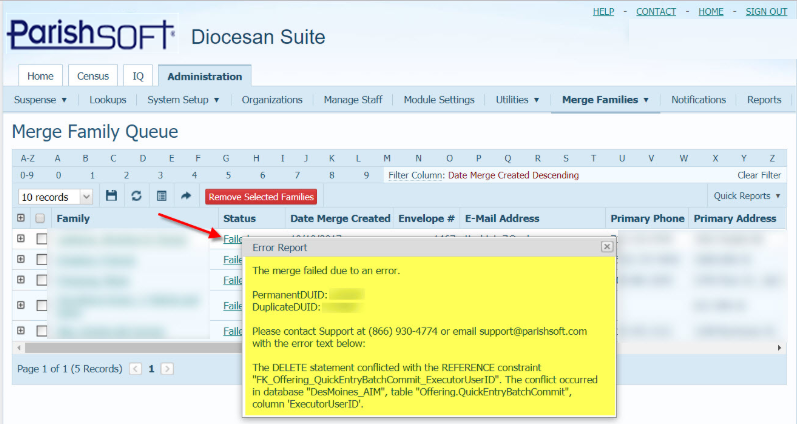Filter families by digits 0-9
The height and width of the screenshot is (424, 797).
coord(27,175)
